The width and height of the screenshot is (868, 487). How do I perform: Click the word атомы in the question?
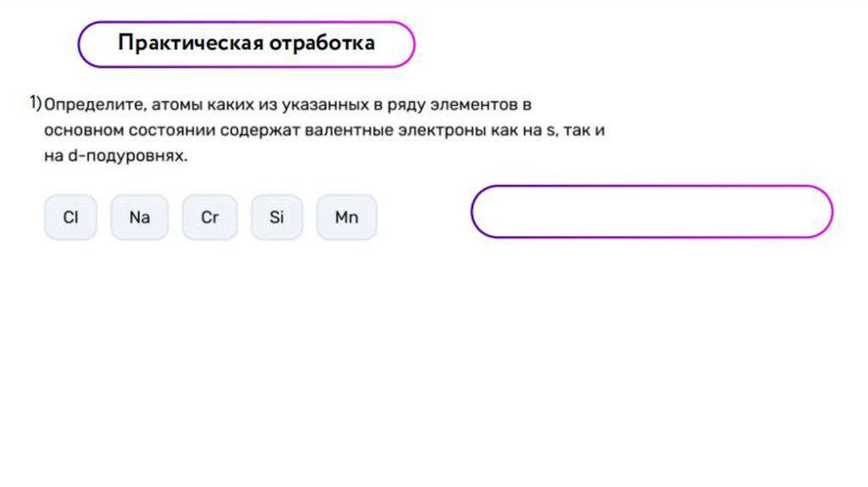175,105
